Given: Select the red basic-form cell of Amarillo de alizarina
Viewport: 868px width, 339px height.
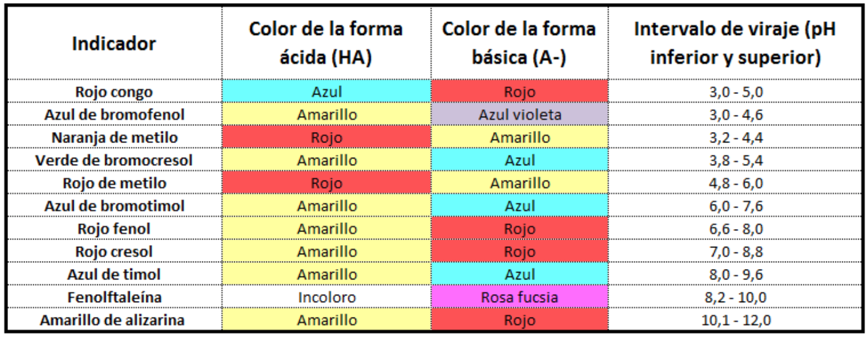Looking at the screenshot, I should coord(519,320).
